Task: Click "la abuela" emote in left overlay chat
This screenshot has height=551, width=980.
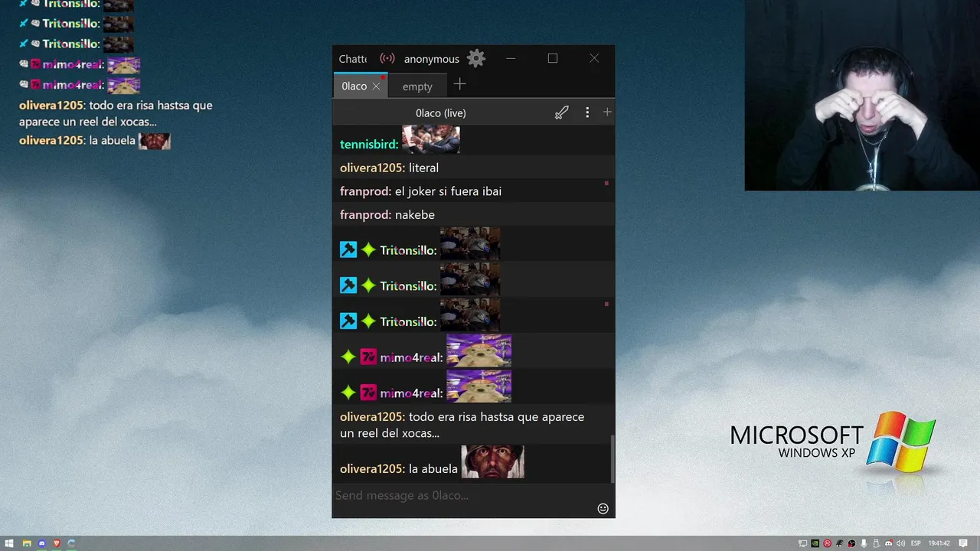Action: click(x=155, y=141)
